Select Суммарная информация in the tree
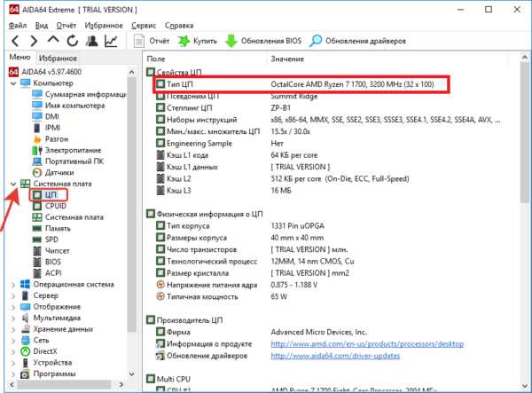 (80, 94)
